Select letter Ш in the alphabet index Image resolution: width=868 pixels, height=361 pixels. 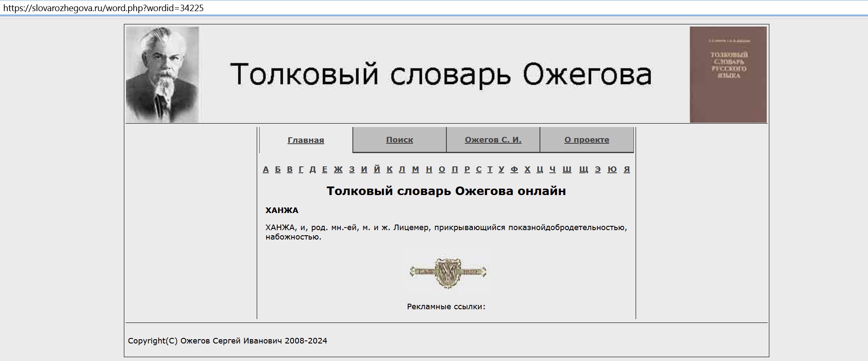(x=567, y=169)
